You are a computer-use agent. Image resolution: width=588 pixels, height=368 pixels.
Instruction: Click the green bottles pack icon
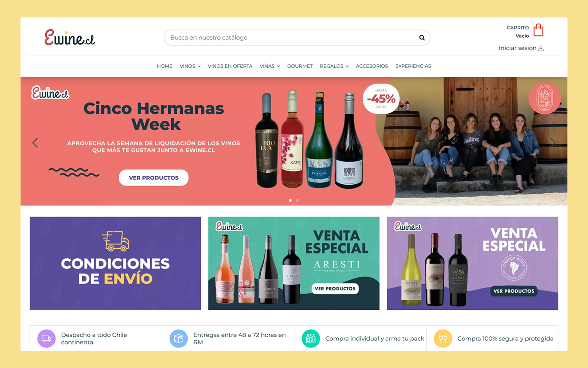pos(311,339)
